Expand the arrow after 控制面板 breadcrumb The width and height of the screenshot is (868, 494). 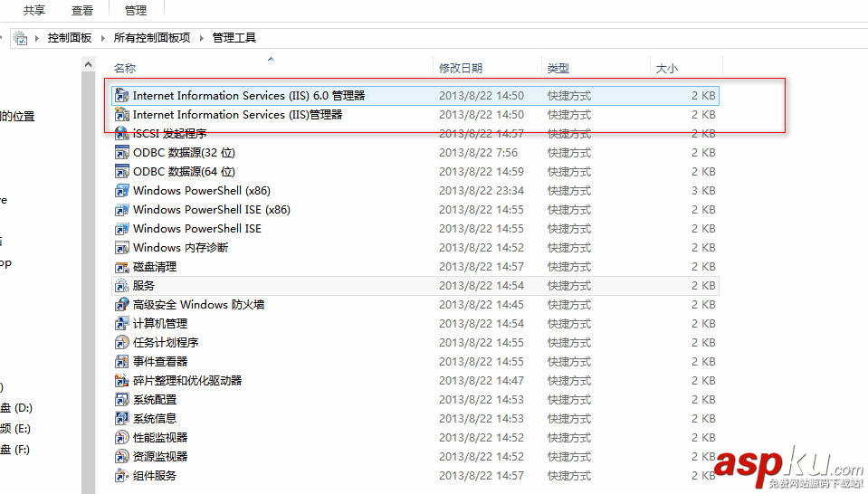[x=103, y=38]
